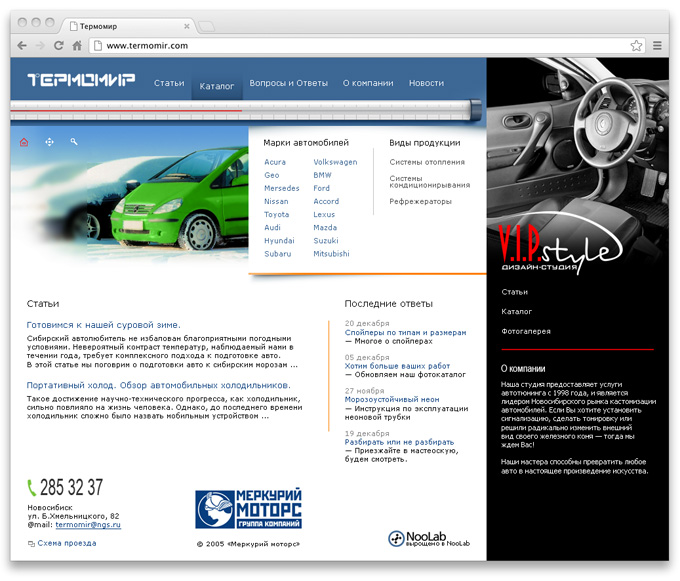Open the Accord brand link
Image resolution: width=680 pixels, height=581 pixels.
point(326,201)
